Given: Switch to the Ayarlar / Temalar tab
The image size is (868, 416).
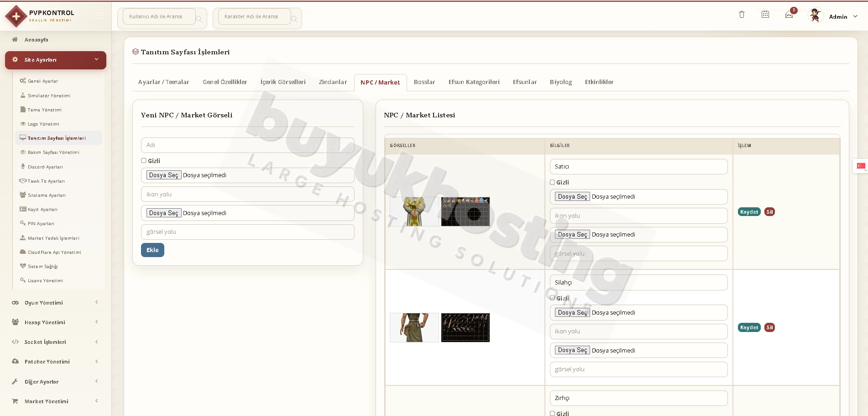Looking at the screenshot, I should [163, 82].
